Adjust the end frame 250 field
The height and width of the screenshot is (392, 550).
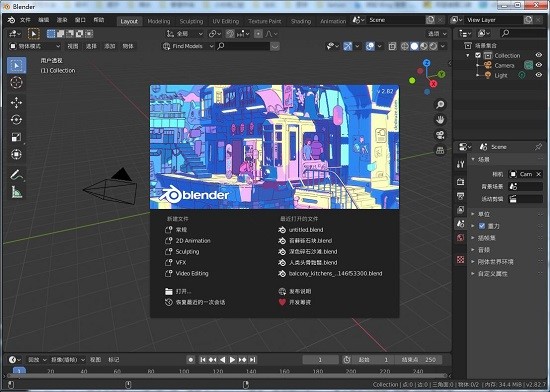(419, 360)
